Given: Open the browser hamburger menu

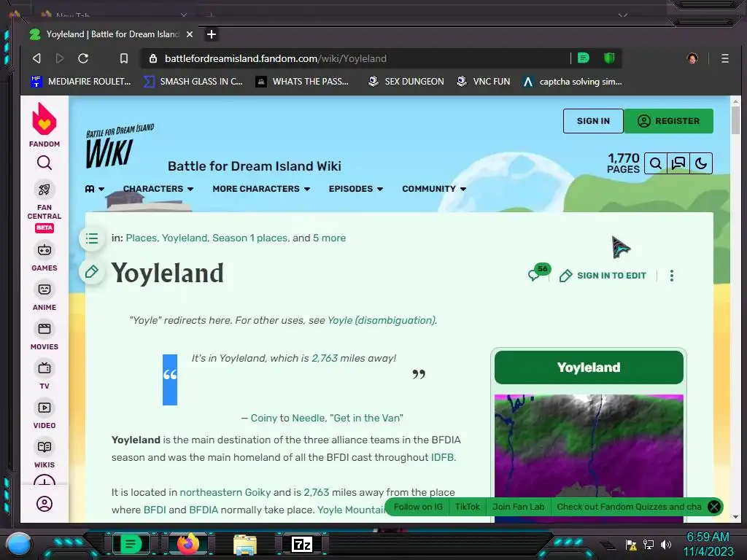Looking at the screenshot, I should click(x=724, y=58).
